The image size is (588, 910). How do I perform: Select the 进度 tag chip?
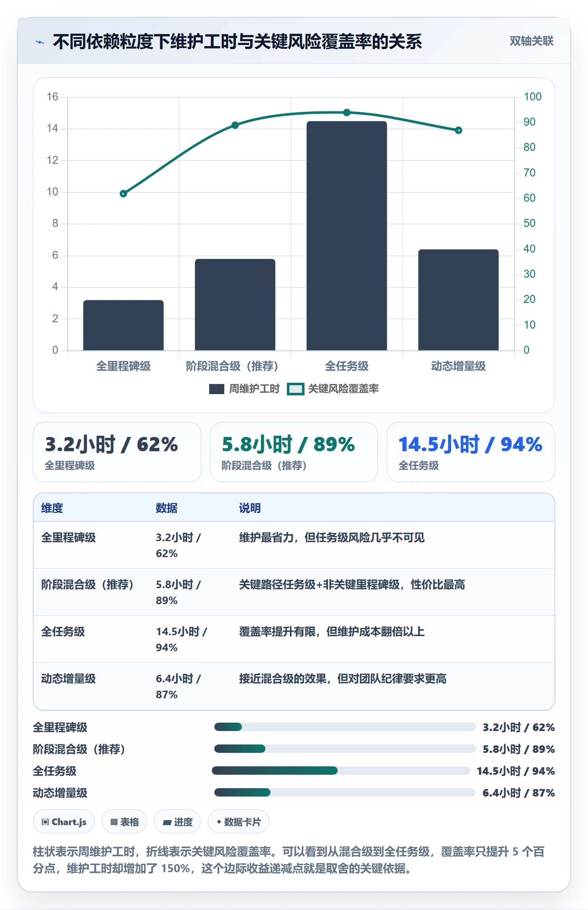coord(177,822)
